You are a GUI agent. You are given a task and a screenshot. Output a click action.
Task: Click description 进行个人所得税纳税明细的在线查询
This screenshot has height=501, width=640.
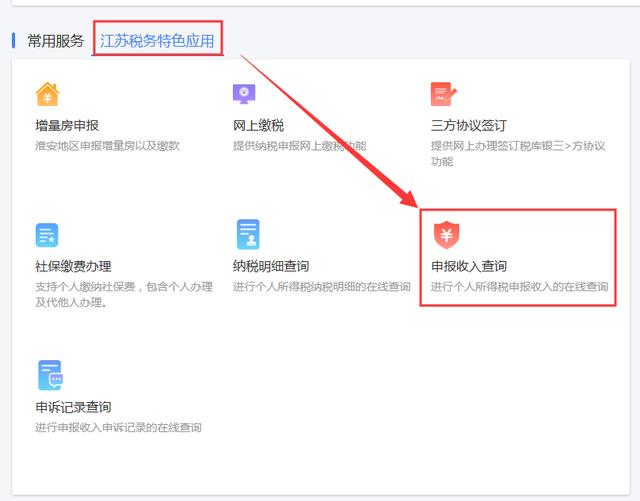321,286
